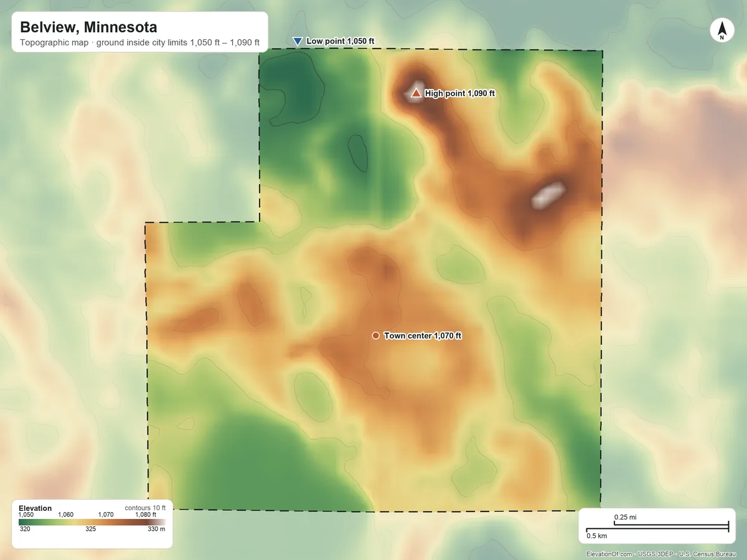Select the 'Belview, Minnesota' title text
Viewport: 747px width, 560px height.
pos(88,27)
